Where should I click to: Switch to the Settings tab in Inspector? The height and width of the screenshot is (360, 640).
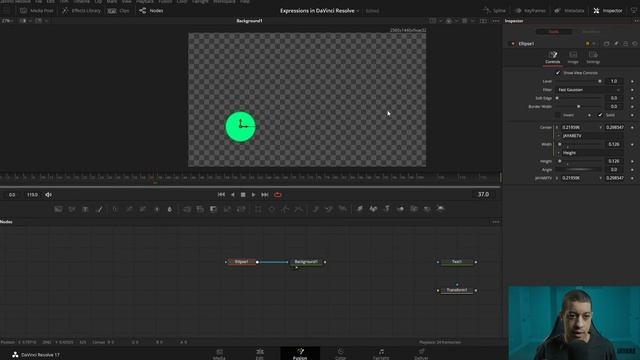pos(593,57)
